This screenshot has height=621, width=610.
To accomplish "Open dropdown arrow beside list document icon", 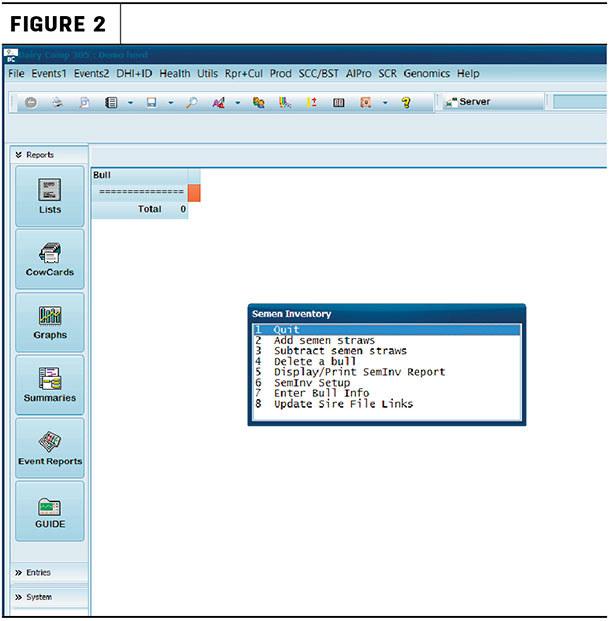I will pos(130,103).
